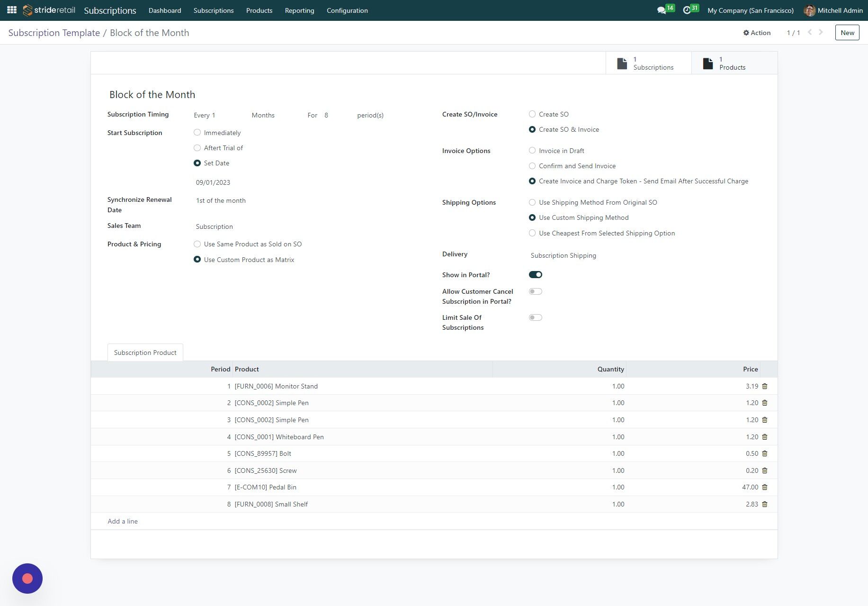The height and width of the screenshot is (606, 868).
Task: Edit the start date 09/01/2023 field
Action: (x=213, y=182)
